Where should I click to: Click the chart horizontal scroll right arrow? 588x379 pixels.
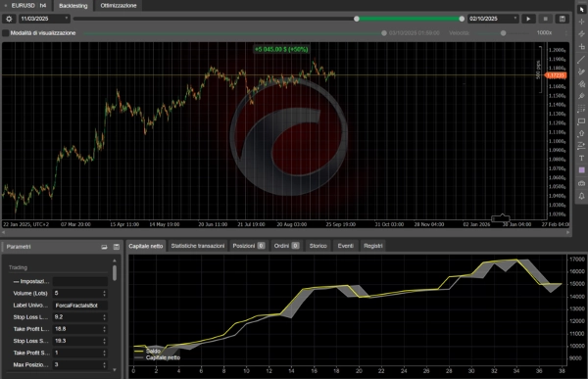[567, 232]
